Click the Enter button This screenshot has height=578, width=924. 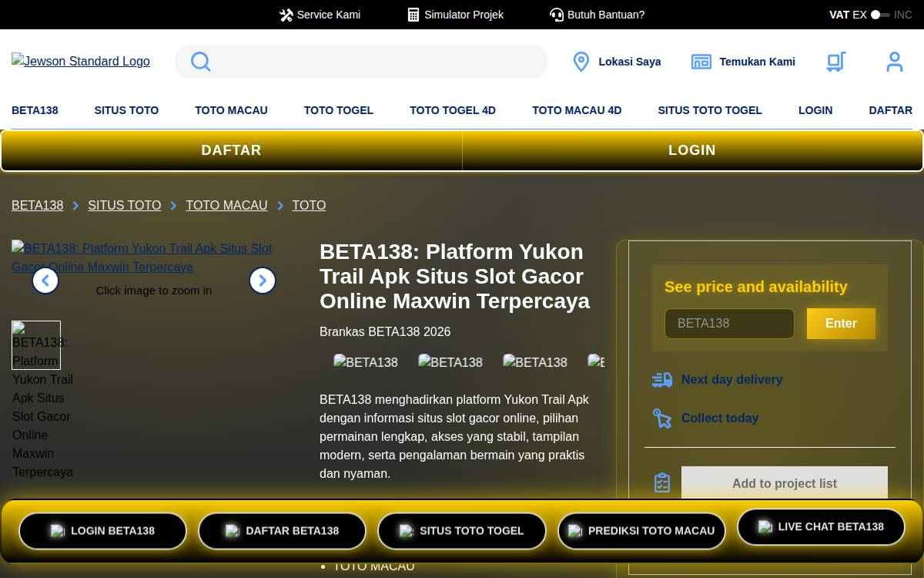[841, 324]
